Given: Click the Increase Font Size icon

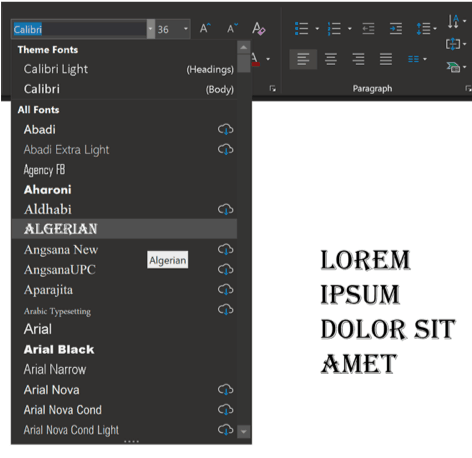Looking at the screenshot, I should click(205, 29).
